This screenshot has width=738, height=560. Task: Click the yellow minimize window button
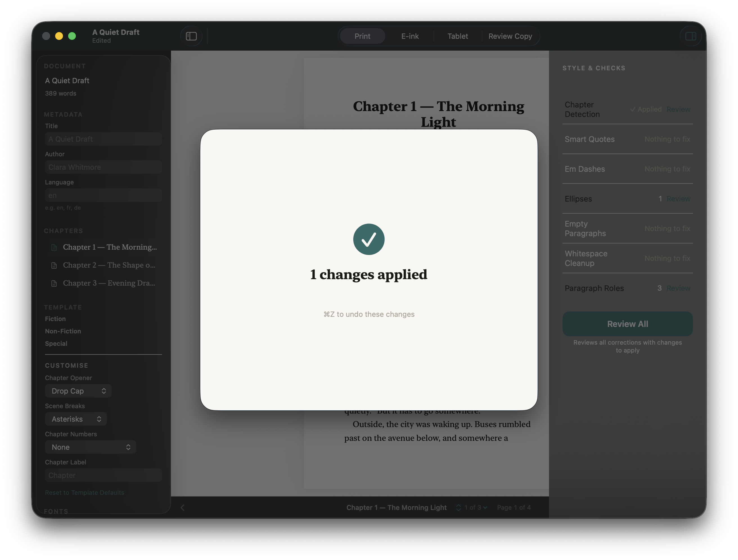pyautogui.click(x=59, y=36)
